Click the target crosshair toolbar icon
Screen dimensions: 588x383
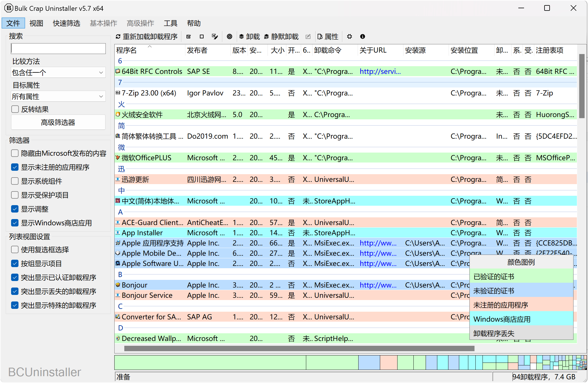click(229, 37)
